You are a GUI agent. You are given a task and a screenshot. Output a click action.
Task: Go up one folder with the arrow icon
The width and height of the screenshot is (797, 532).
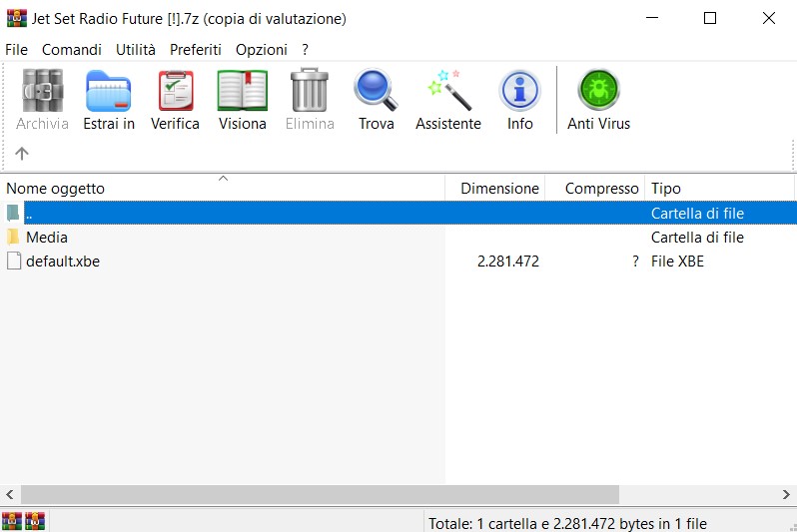click(x=21, y=153)
